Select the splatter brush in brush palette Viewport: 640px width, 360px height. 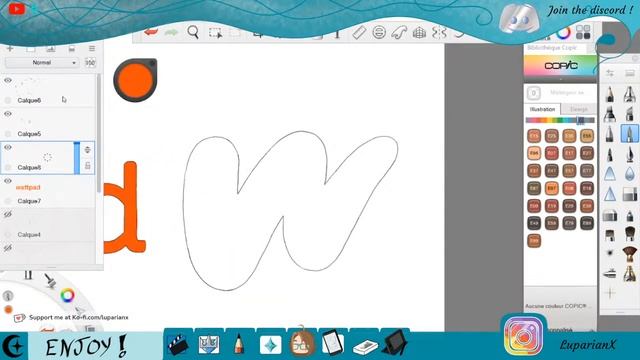(610, 253)
